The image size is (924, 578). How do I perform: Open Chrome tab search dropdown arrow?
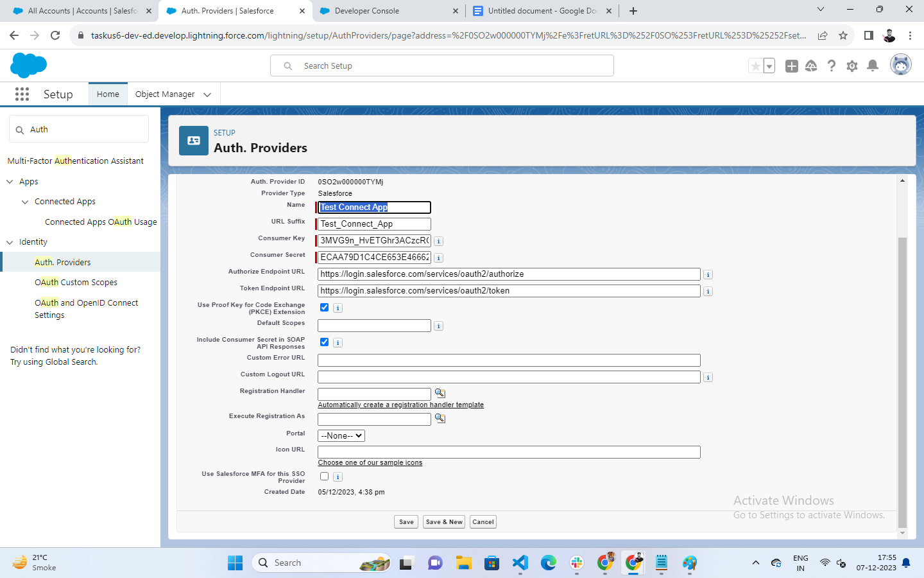point(820,10)
